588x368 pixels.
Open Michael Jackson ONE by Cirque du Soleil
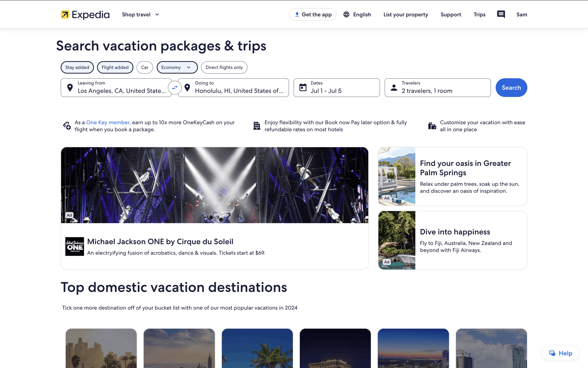(x=160, y=242)
